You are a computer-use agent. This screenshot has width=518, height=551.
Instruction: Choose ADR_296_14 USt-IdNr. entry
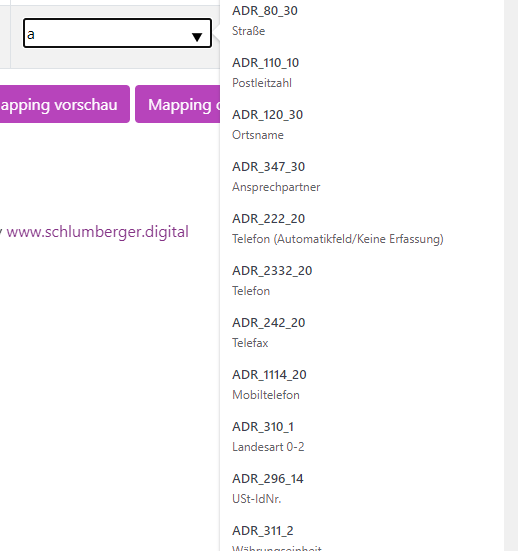tap(362, 489)
